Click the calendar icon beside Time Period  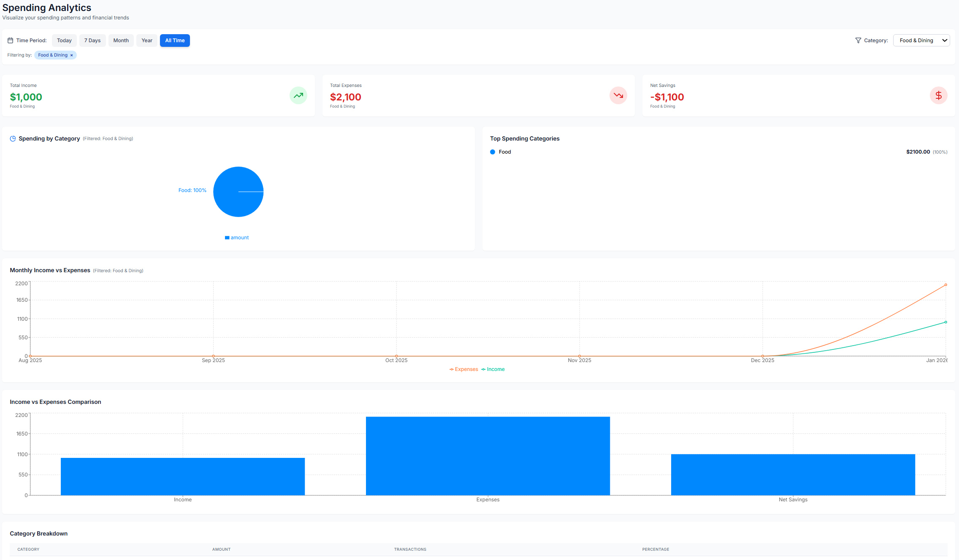[11, 41]
